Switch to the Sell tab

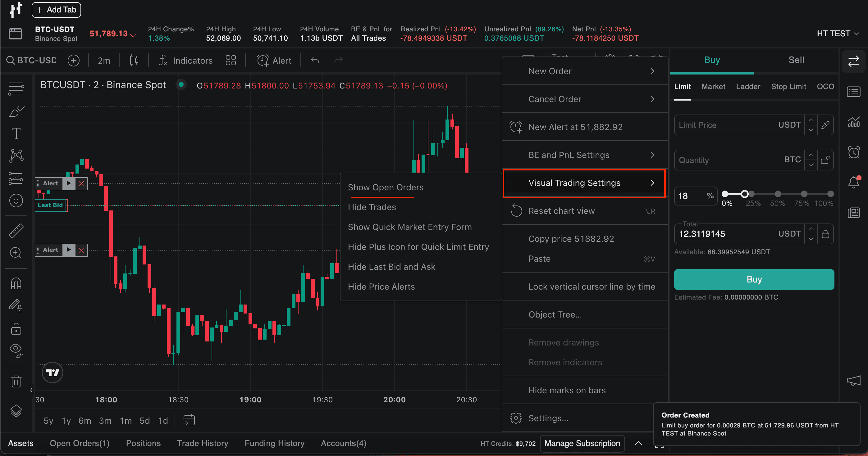(796, 60)
